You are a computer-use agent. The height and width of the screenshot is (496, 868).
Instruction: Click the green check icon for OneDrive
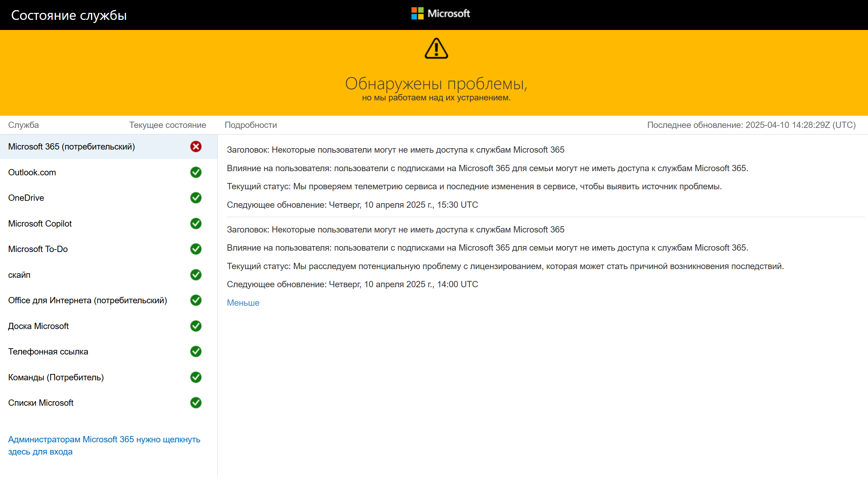pos(196,198)
